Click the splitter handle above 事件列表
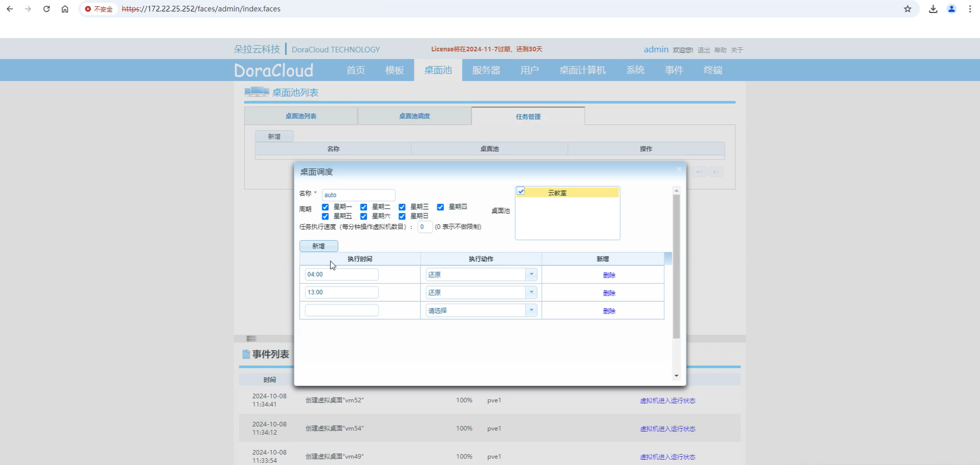Image resolution: width=980 pixels, height=465 pixels. [x=251, y=339]
